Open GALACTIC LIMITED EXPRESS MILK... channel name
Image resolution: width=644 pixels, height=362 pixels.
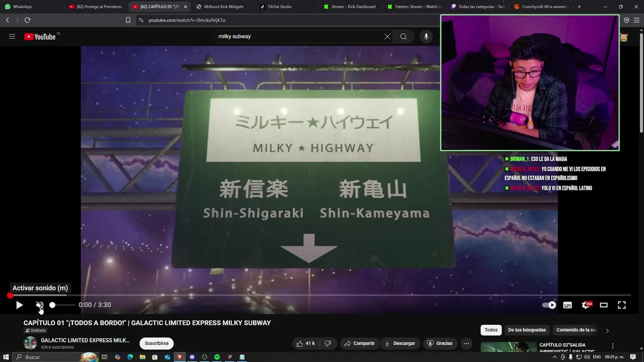click(x=85, y=340)
